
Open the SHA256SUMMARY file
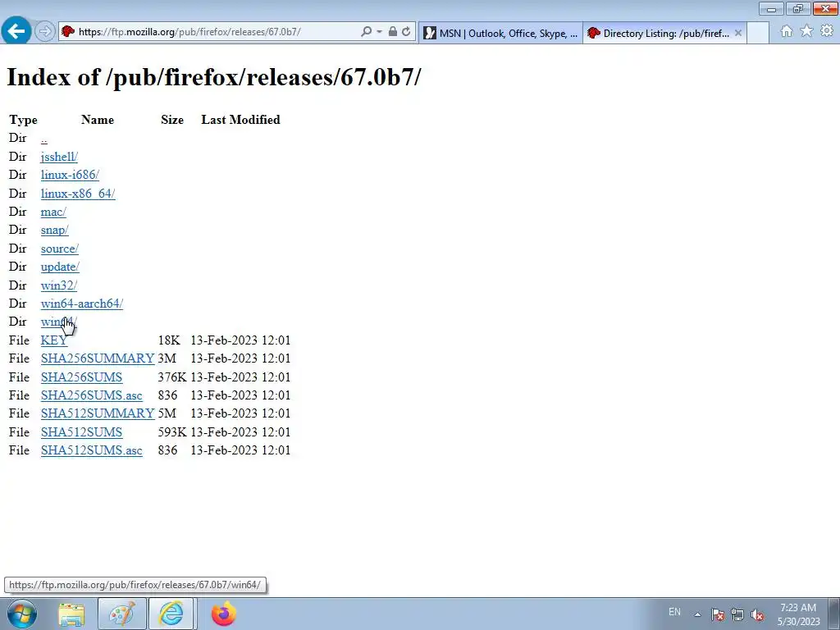(98, 358)
